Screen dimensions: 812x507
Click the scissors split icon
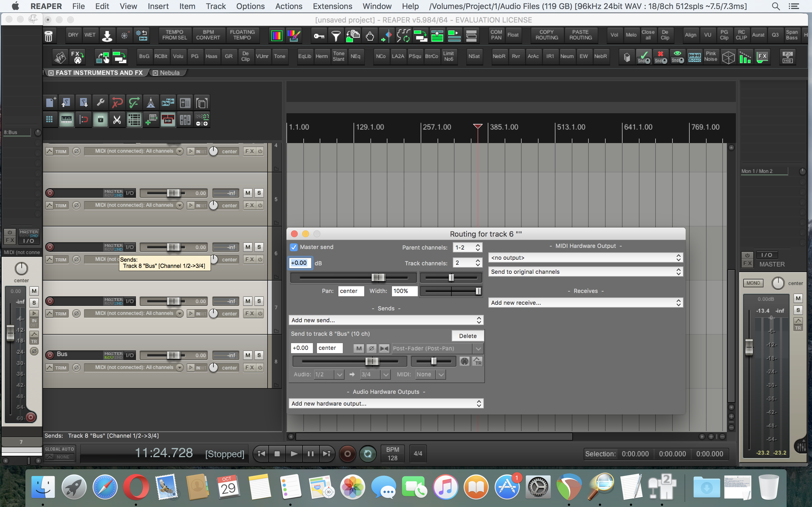[x=117, y=120]
